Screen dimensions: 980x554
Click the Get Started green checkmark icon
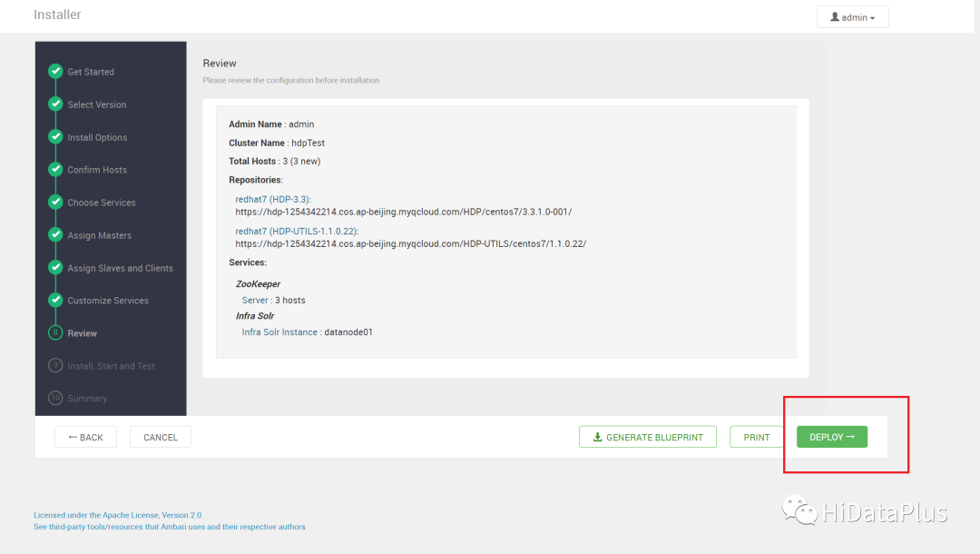55,71
